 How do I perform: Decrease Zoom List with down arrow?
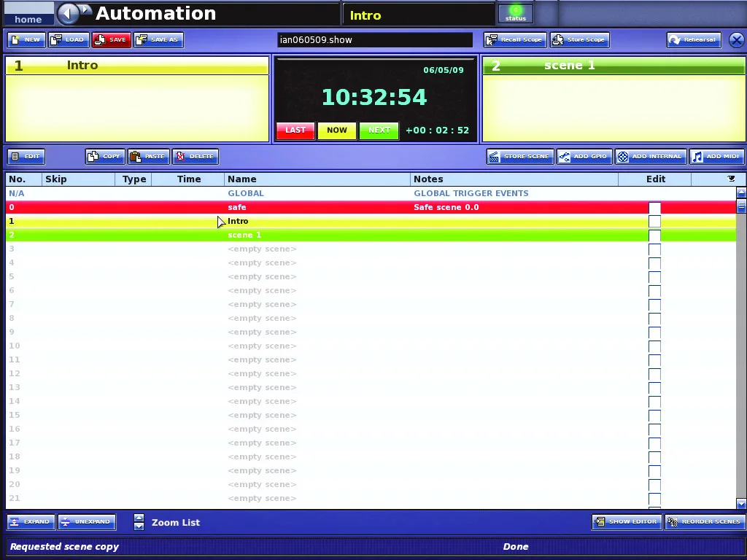139,526
